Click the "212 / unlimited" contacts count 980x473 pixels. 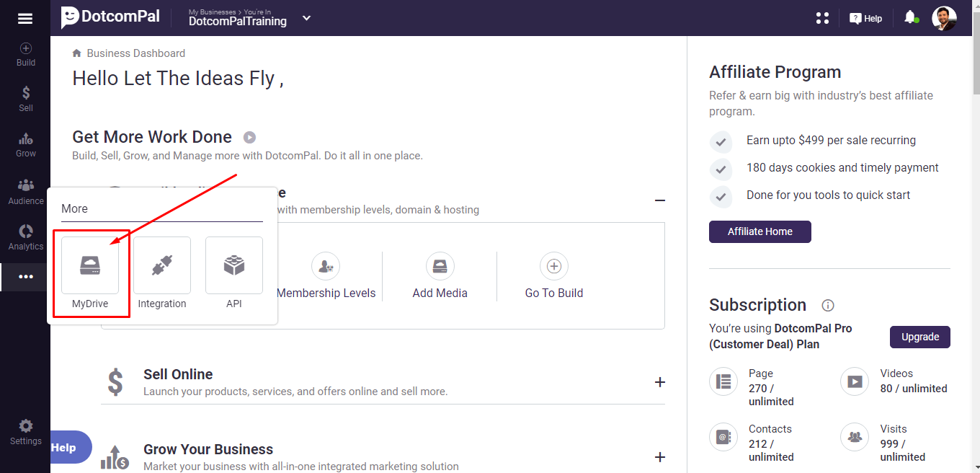coord(771,450)
